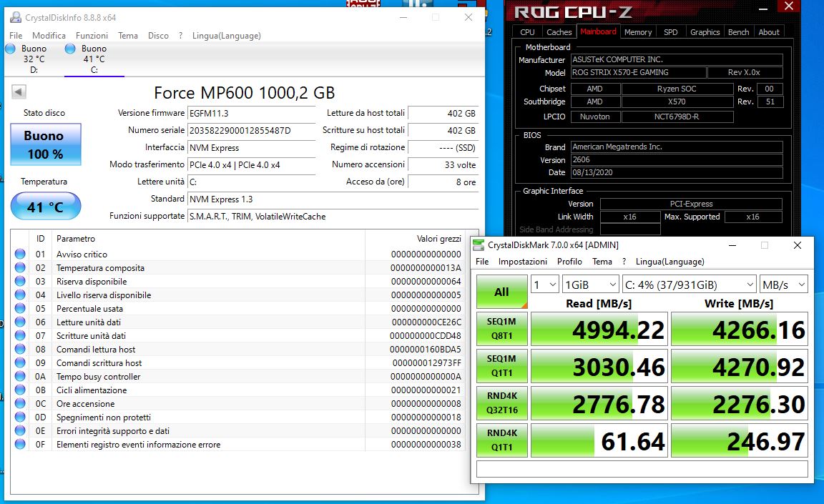Open Lingua(Language) menu in CrystalDiskInfo
824x504 pixels.
227,36
